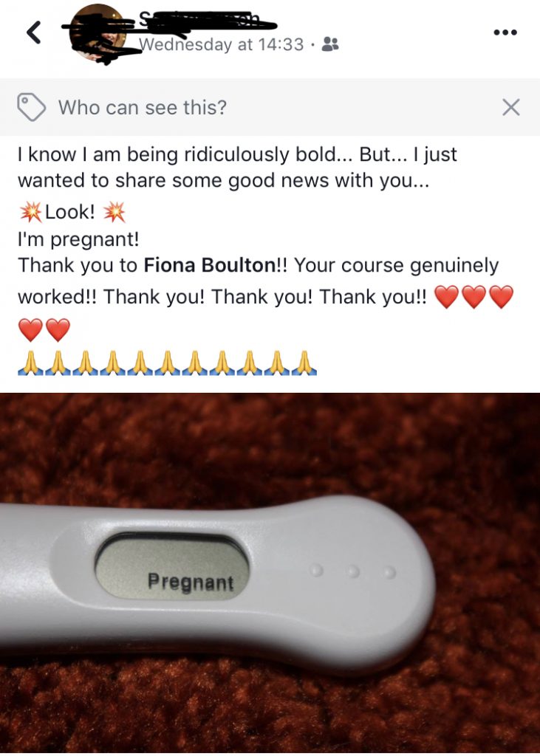Open the three-dot post options menu

tap(505, 32)
